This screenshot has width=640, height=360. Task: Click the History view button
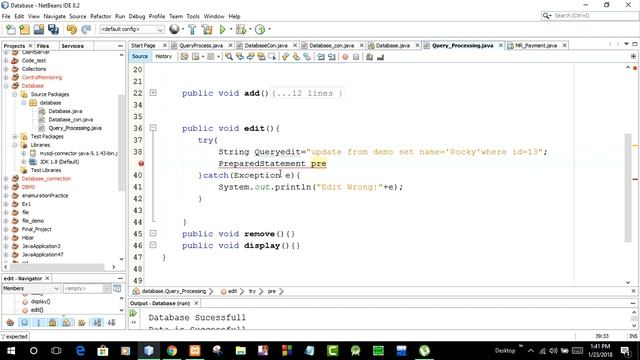coord(163,56)
